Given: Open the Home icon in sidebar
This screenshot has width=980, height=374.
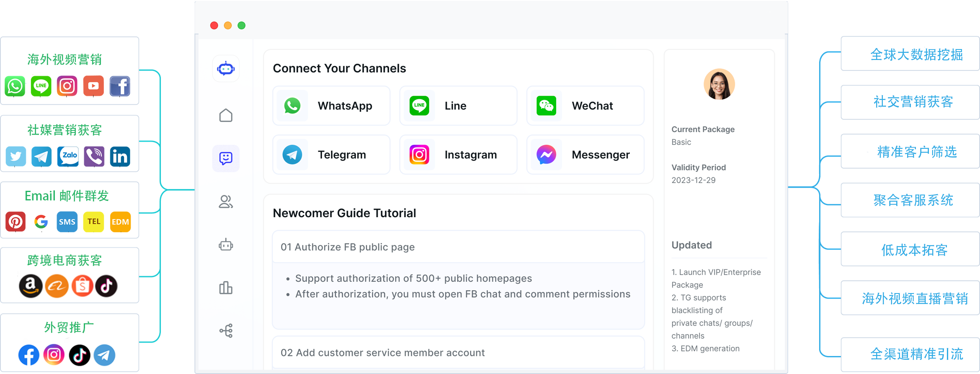Looking at the screenshot, I should [226, 115].
